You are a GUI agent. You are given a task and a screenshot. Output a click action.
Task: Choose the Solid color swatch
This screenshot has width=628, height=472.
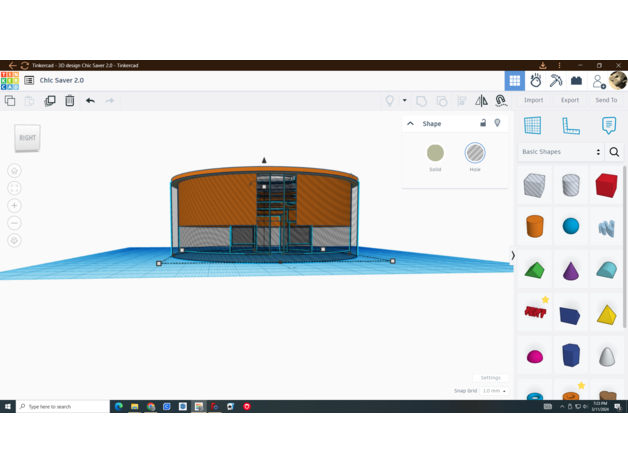tap(435, 153)
